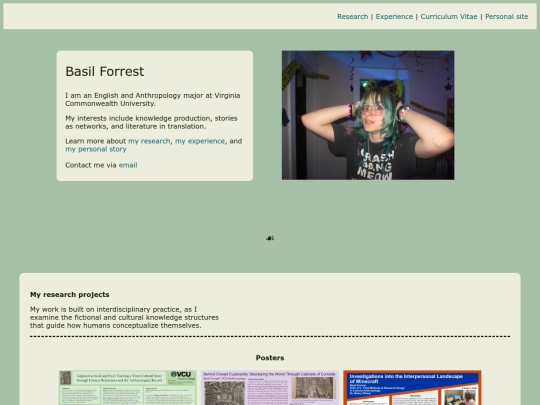Click the small snail icon mid-page
The height and width of the screenshot is (405, 540).
[x=270, y=238]
